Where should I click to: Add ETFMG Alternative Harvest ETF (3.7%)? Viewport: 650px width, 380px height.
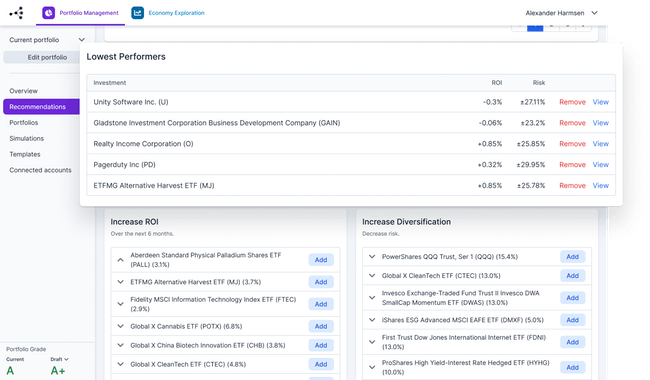click(x=321, y=282)
